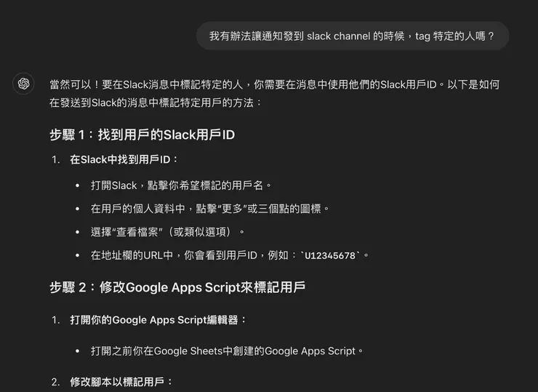Click the user message bubble about slack channel
Screen dimensions: 538x392
[x=353, y=36]
